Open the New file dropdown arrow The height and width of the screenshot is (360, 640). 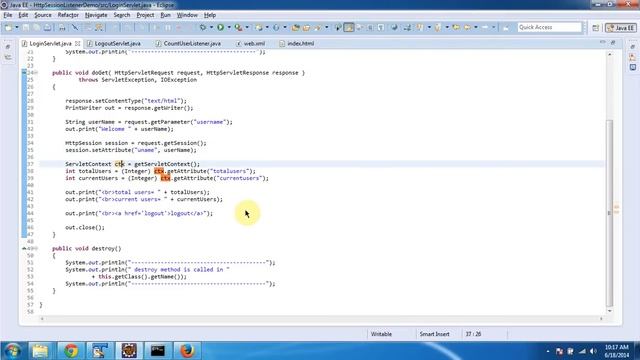click(x=17, y=27)
